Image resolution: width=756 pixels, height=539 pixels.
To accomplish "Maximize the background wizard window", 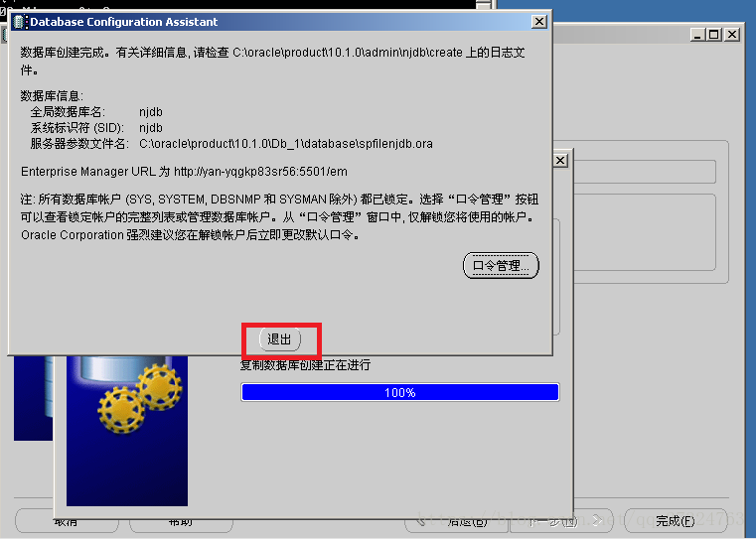I will click(x=714, y=35).
